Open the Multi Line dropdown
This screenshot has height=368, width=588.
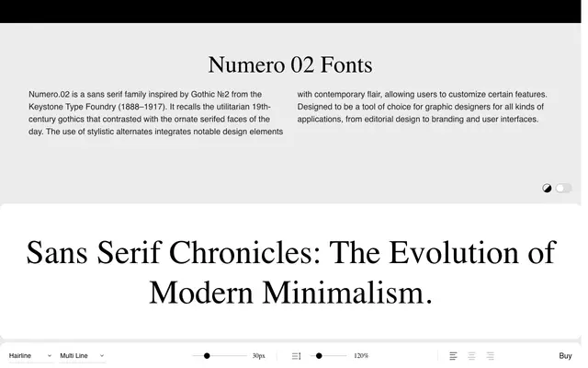pos(82,356)
